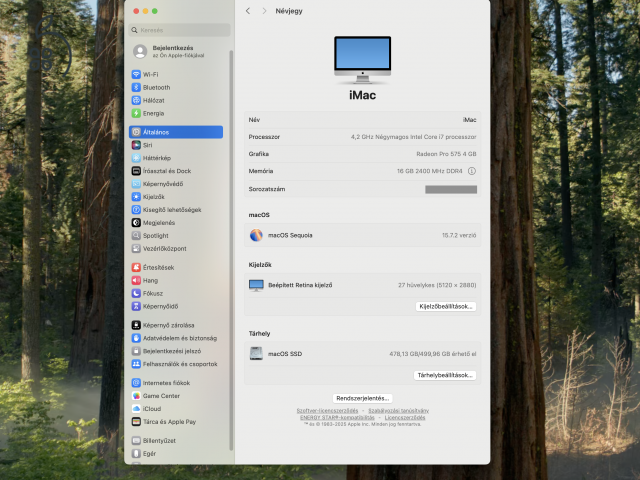This screenshot has width=640, height=480.
Task: Open Wi-Fi settings icon in sidebar
Action: point(136,74)
